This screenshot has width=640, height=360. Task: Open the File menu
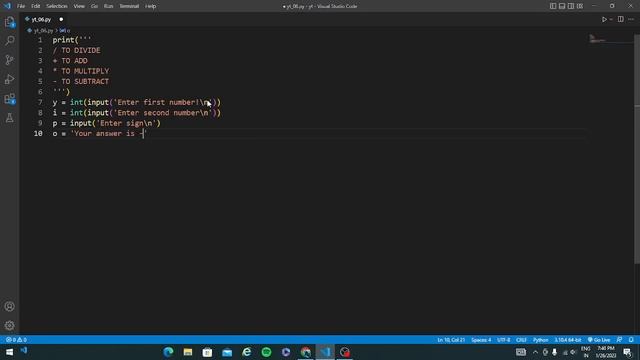[21, 6]
